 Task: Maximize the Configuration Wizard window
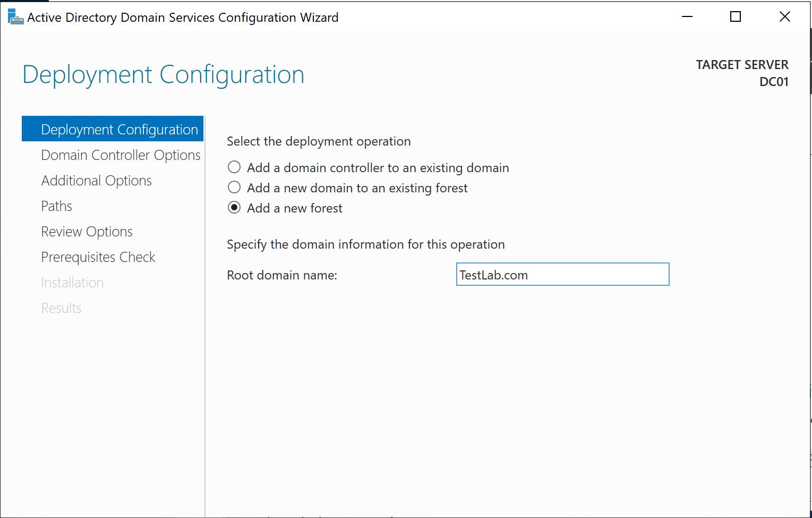point(736,17)
